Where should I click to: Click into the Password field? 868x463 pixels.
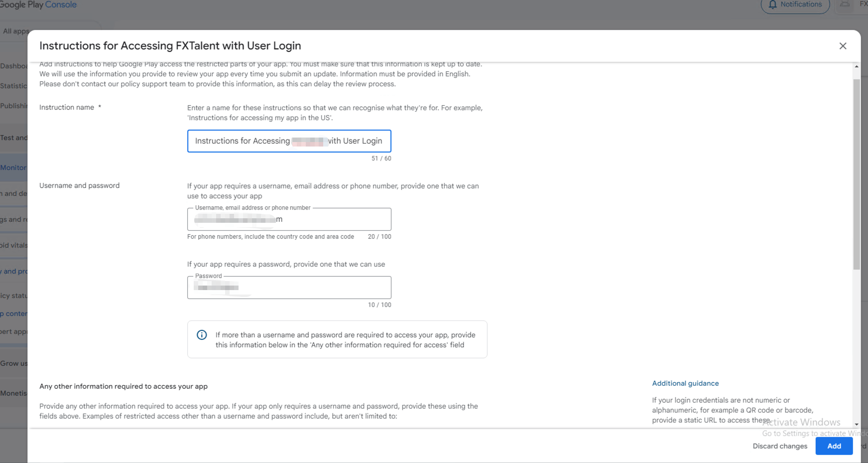click(x=289, y=288)
